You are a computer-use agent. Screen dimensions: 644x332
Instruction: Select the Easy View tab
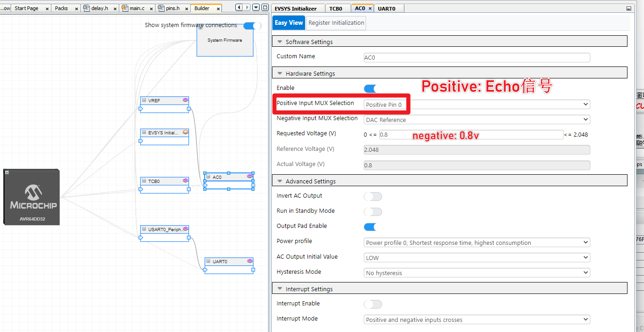[289, 22]
